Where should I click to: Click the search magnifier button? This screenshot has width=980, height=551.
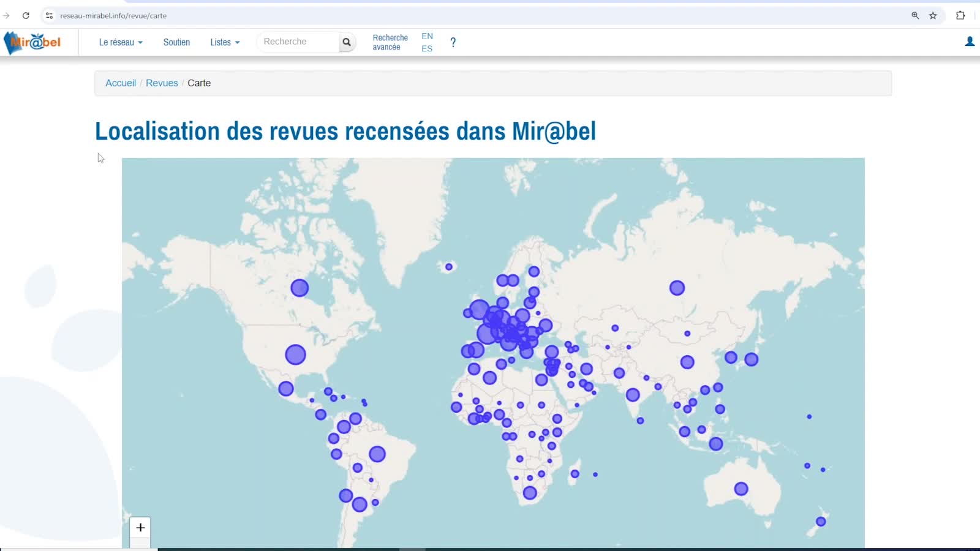click(347, 42)
